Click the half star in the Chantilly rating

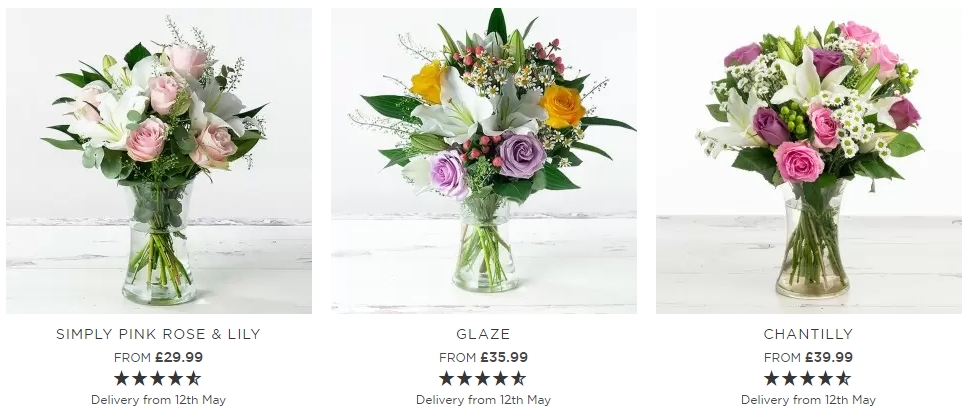[844, 378]
